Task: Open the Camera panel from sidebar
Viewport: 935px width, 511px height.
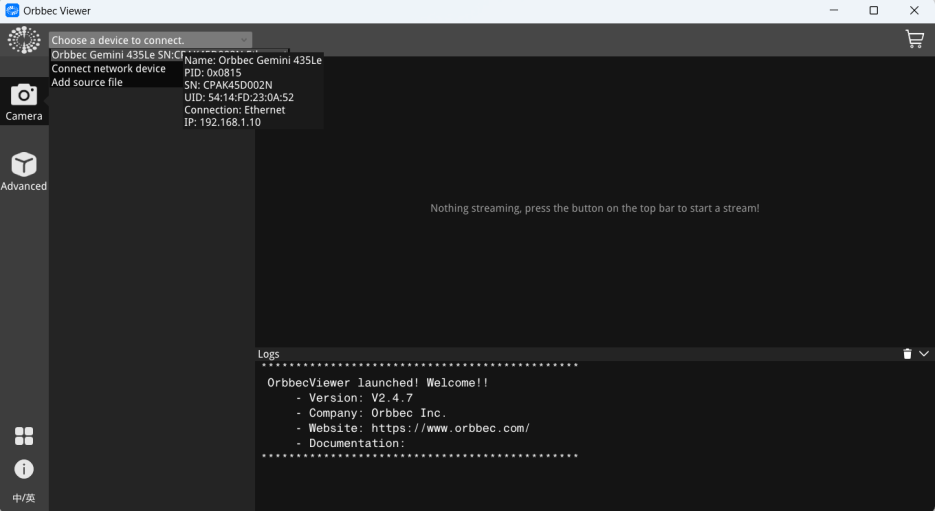Action: (x=24, y=101)
